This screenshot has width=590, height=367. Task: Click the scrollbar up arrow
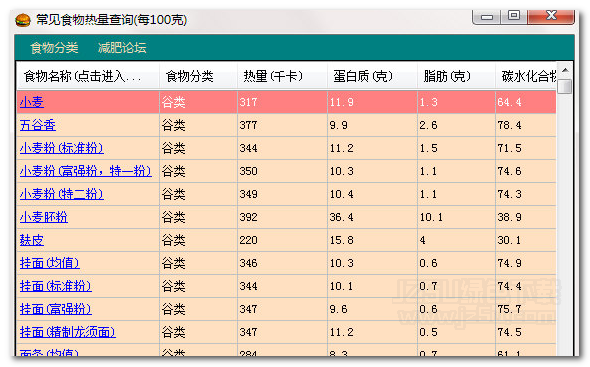point(565,70)
